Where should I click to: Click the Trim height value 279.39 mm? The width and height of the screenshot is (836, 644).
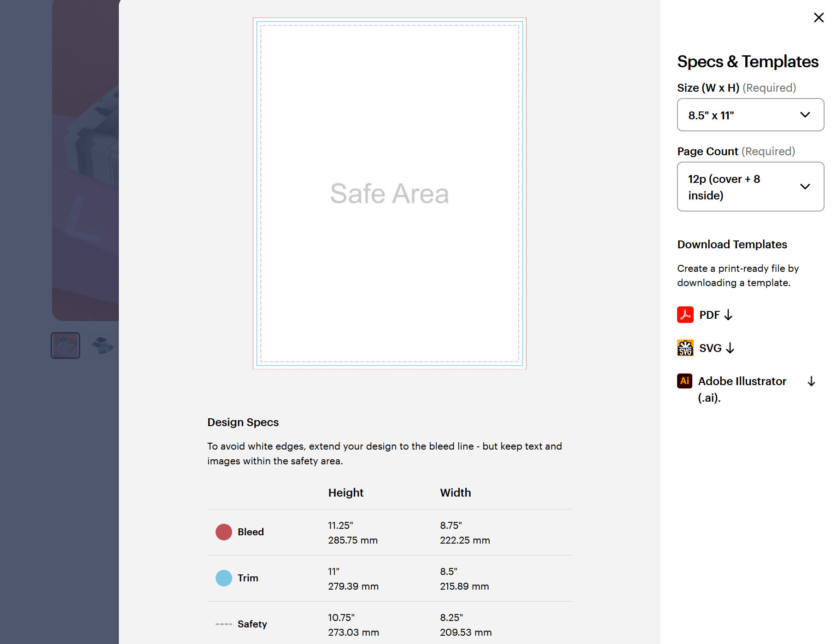click(353, 586)
